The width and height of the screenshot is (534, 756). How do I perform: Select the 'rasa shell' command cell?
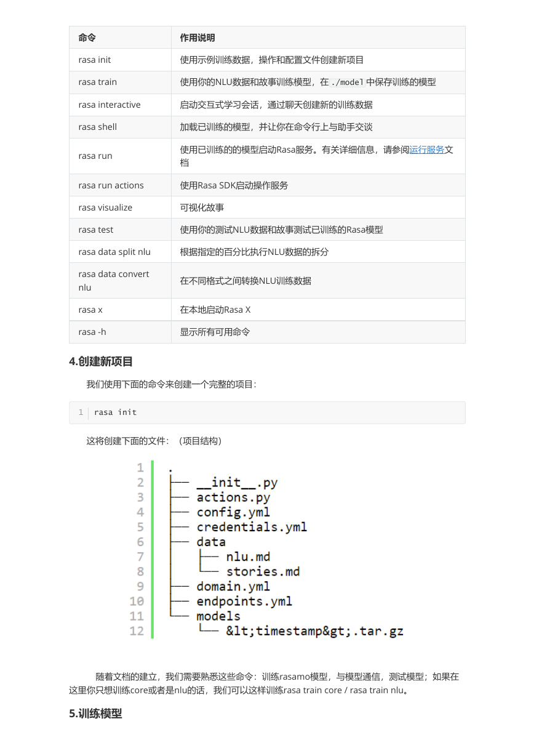tap(120, 127)
